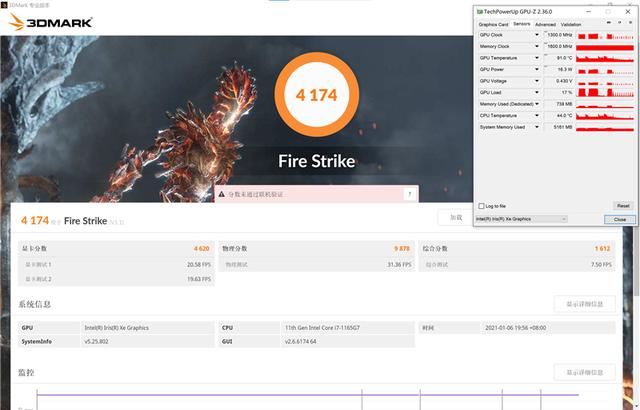Screen dimensions: 640x410
Task: Click the Memory Clock sensor history graph
Action: (x=605, y=47)
